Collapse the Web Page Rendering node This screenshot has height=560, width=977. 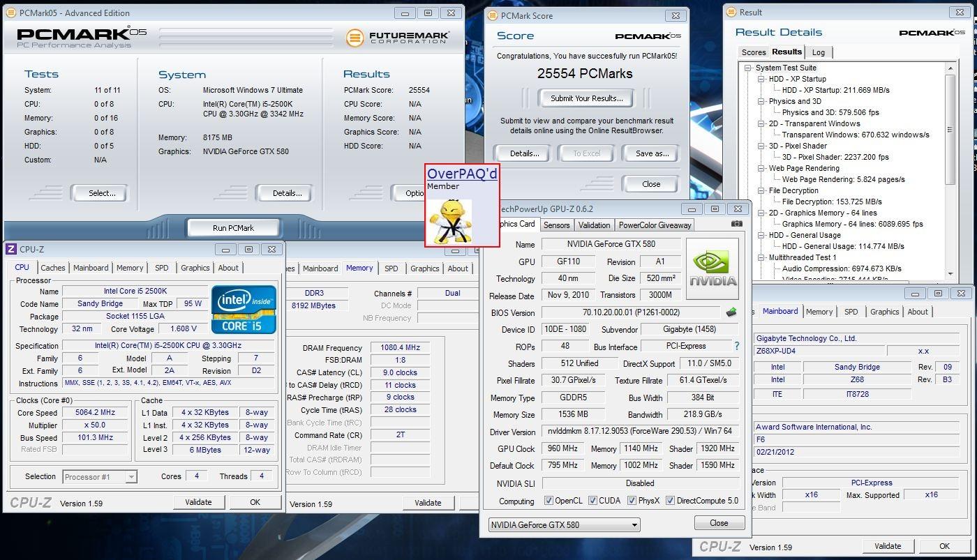[x=762, y=168]
